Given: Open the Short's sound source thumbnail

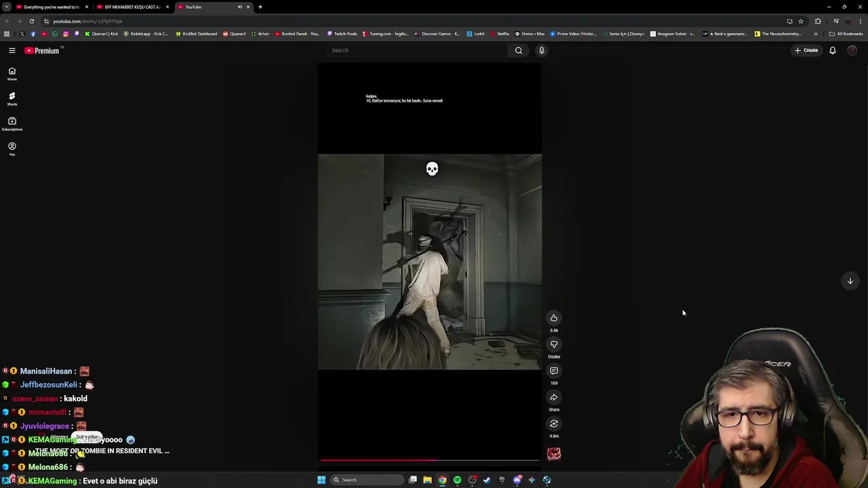Looking at the screenshot, I should (x=554, y=453).
